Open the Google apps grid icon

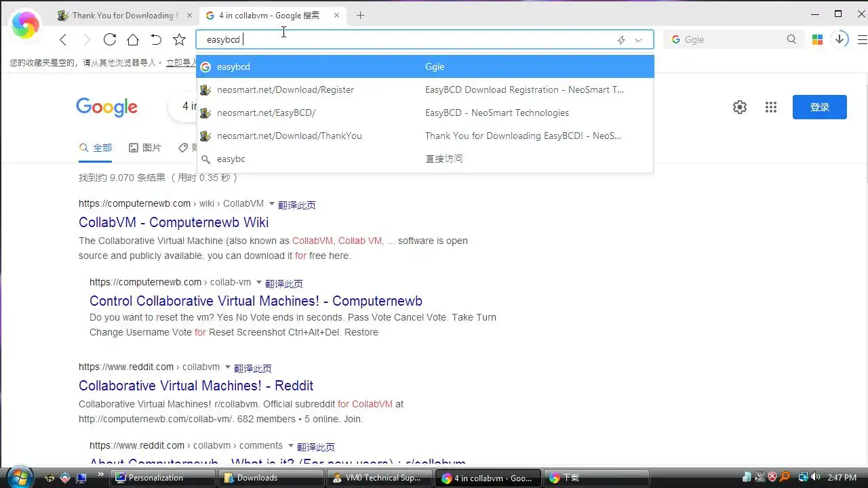pyautogui.click(x=770, y=107)
